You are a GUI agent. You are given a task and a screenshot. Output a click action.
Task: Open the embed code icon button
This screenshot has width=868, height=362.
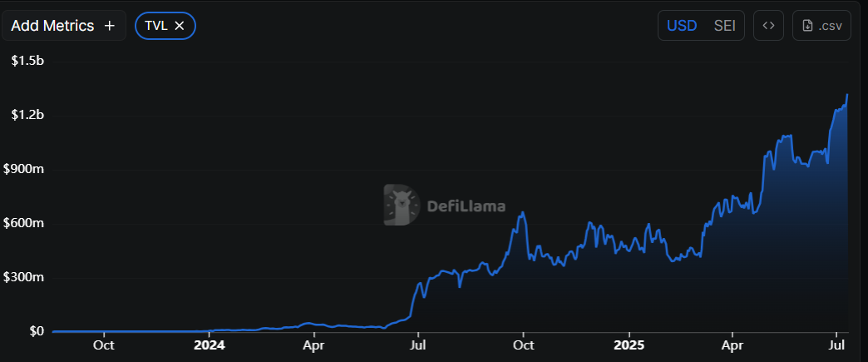(x=768, y=26)
